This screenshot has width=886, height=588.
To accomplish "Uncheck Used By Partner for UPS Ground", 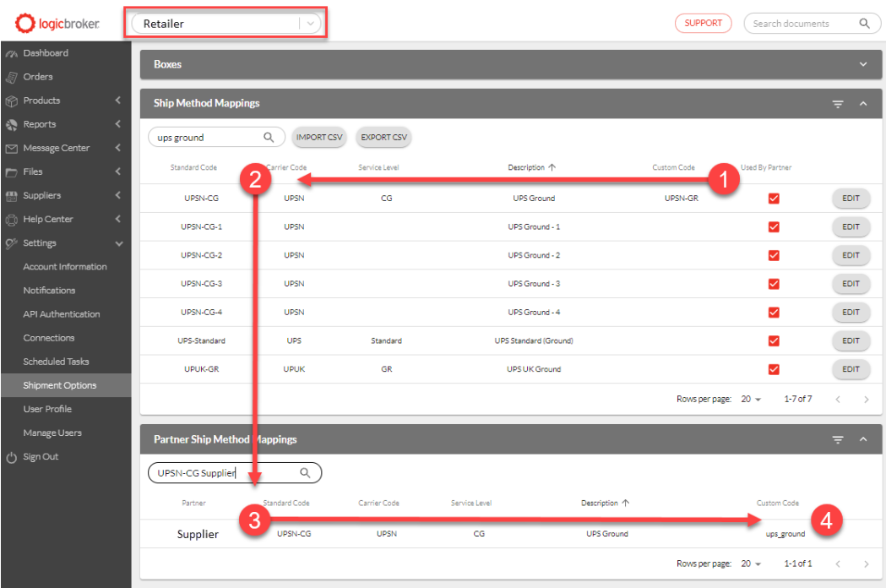I will (x=774, y=199).
